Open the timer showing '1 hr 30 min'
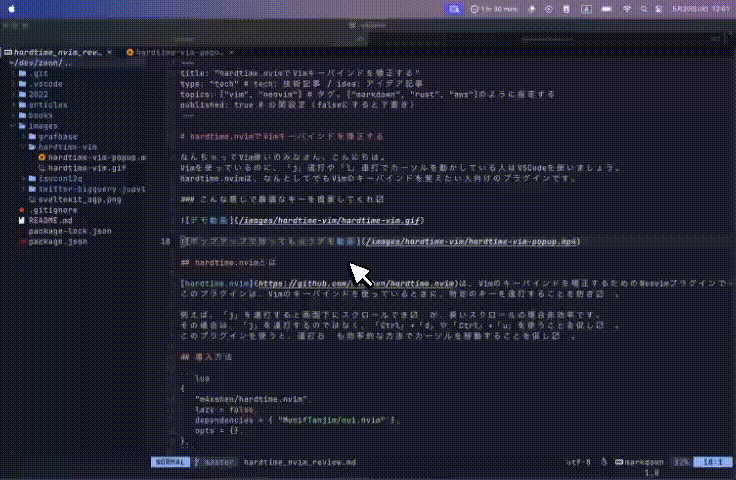This screenshot has height=480, width=736. point(493,9)
